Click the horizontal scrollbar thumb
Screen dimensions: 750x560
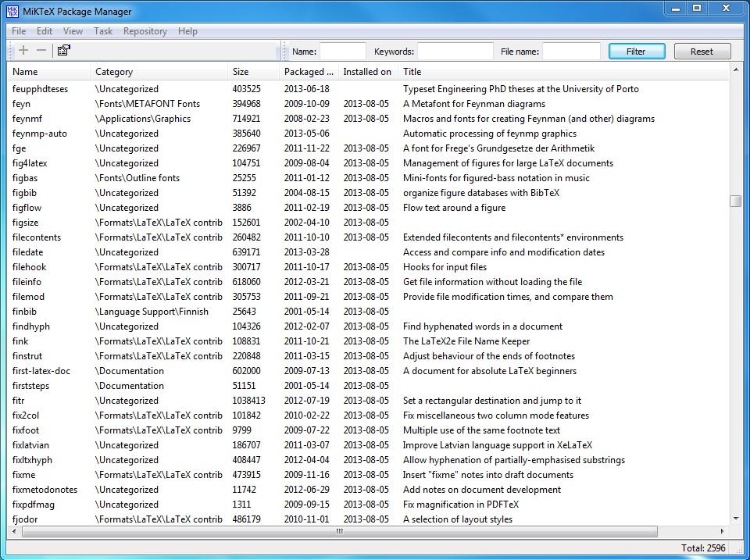[x=340, y=531]
